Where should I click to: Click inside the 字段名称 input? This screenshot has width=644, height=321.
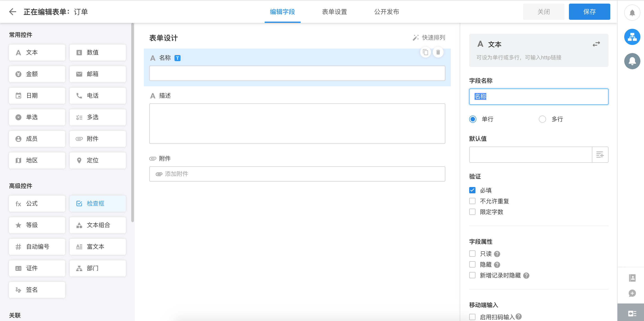[x=538, y=96]
